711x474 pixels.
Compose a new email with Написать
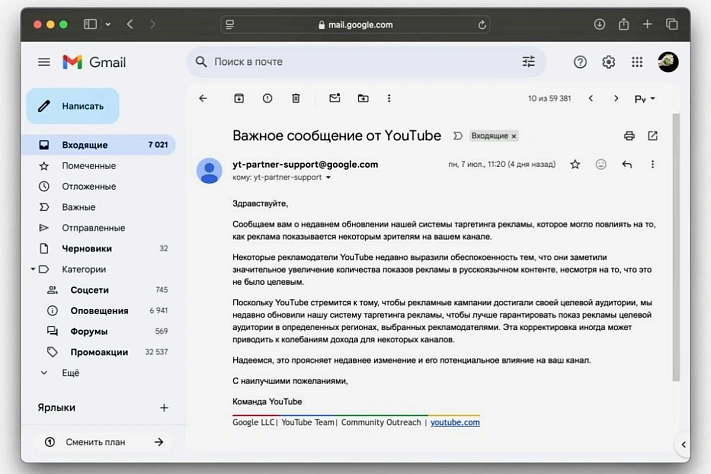pyautogui.click(x=73, y=106)
